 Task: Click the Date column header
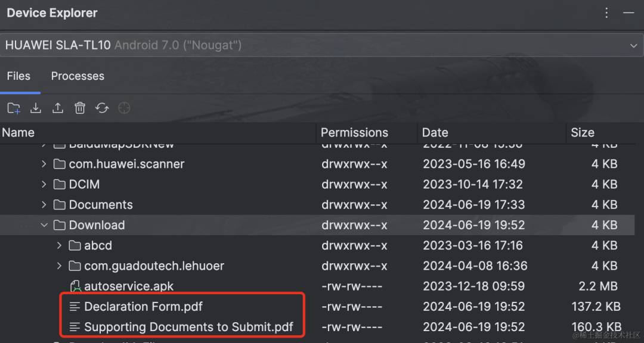pyautogui.click(x=435, y=133)
